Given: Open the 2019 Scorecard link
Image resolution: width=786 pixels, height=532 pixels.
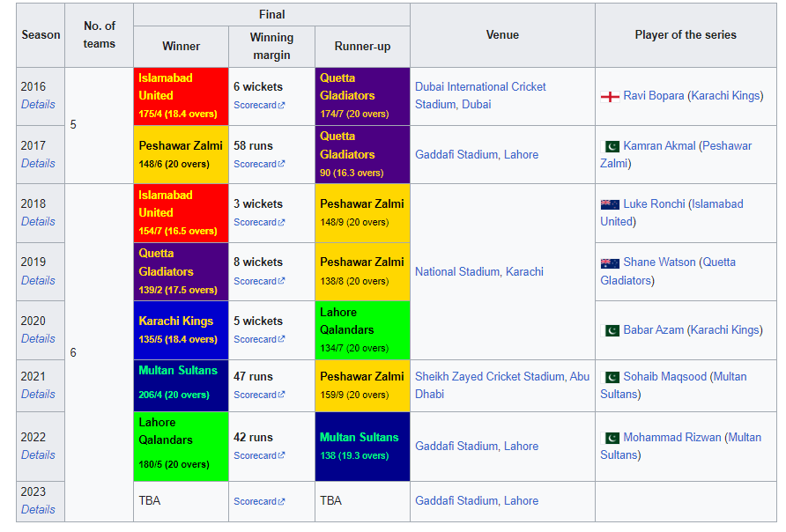Looking at the screenshot, I should click(x=255, y=280).
